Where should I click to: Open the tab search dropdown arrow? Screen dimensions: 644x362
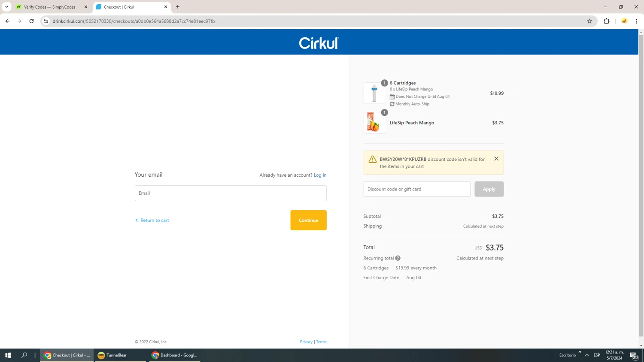tap(6, 7)
